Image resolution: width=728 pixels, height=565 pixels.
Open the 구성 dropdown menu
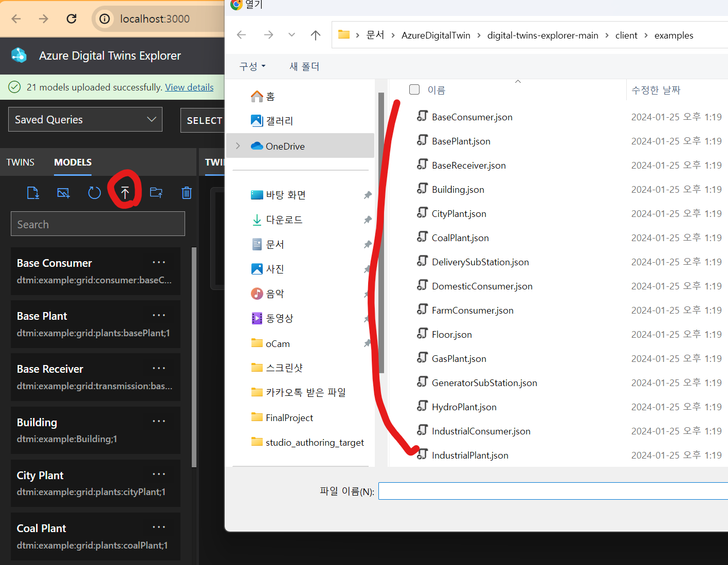(x=252, y=66)
